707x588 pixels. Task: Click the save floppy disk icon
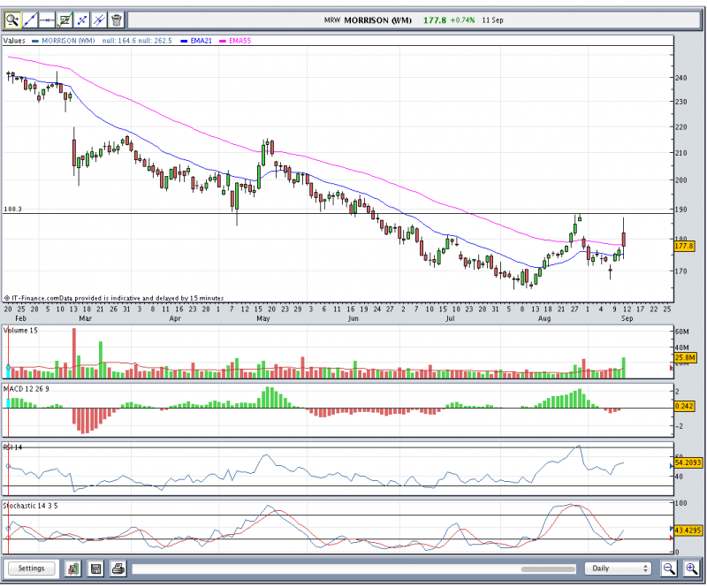(95, 569)
